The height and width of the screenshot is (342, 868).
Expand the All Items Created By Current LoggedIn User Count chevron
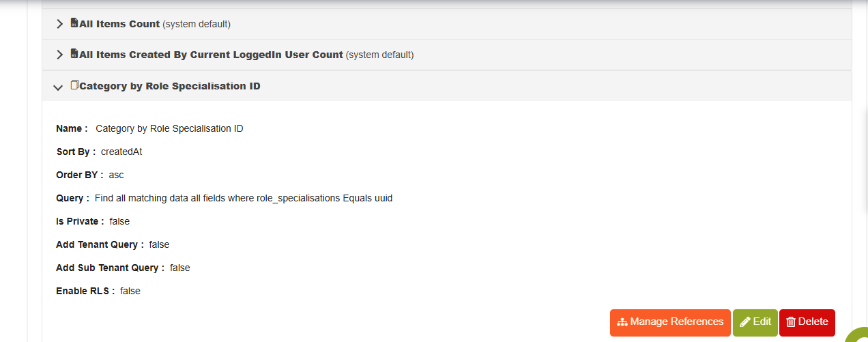coord(59,55)
